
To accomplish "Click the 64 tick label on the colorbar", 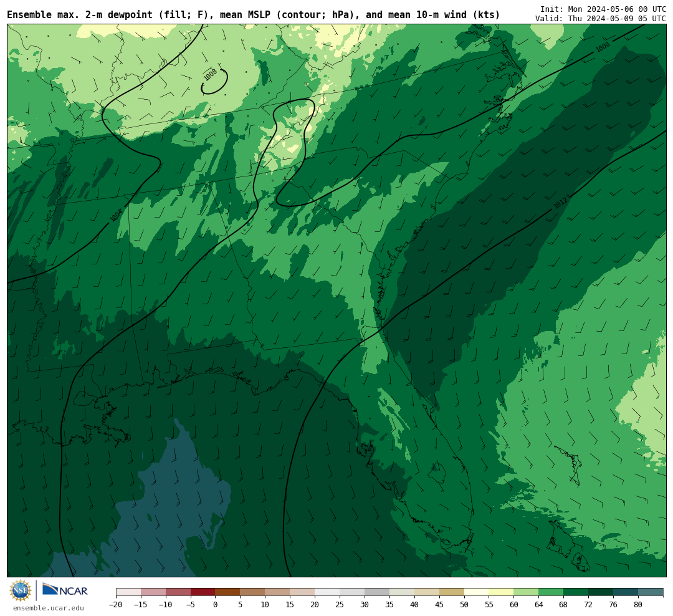I will tap(538, 604).
